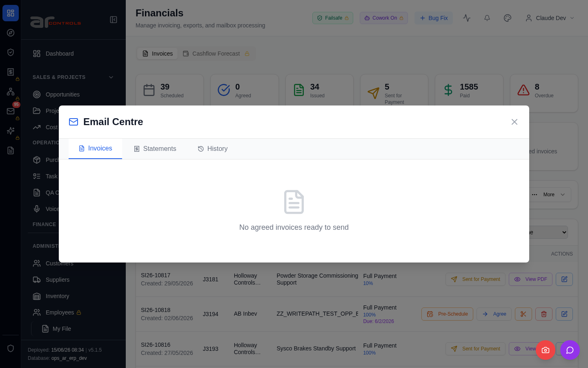Open the theme palette icon
The image size is (588, 368).
click(508, 18)
